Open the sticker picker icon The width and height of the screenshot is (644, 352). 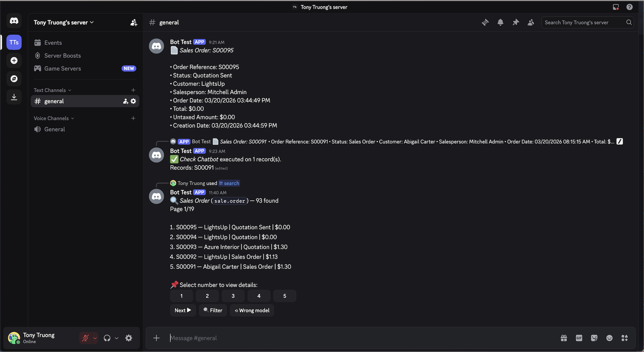(x=594, y=338)
